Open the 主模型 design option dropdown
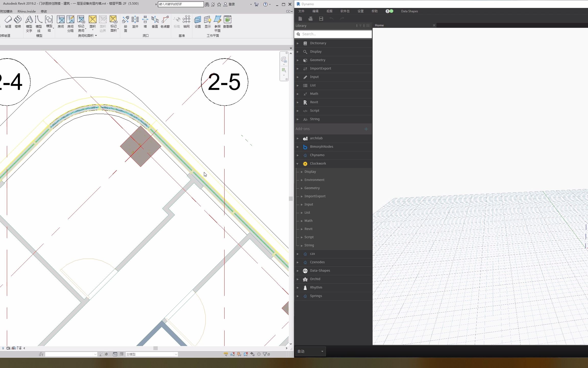 [176, 354]
